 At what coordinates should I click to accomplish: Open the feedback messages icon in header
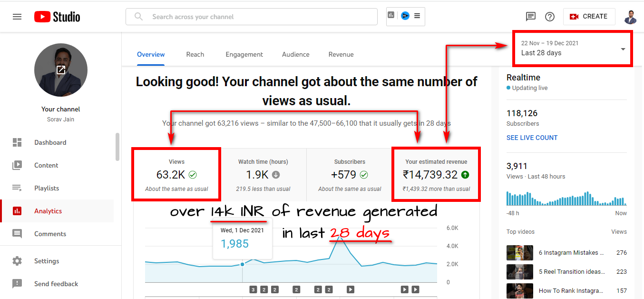531,17
